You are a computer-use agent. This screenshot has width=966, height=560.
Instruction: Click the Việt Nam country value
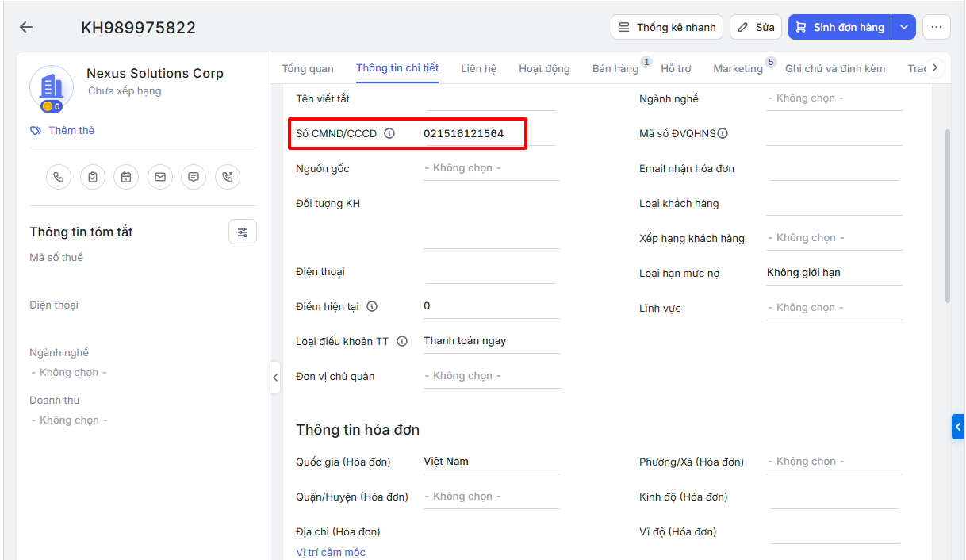pyautogui.click(x=446, y=462)
